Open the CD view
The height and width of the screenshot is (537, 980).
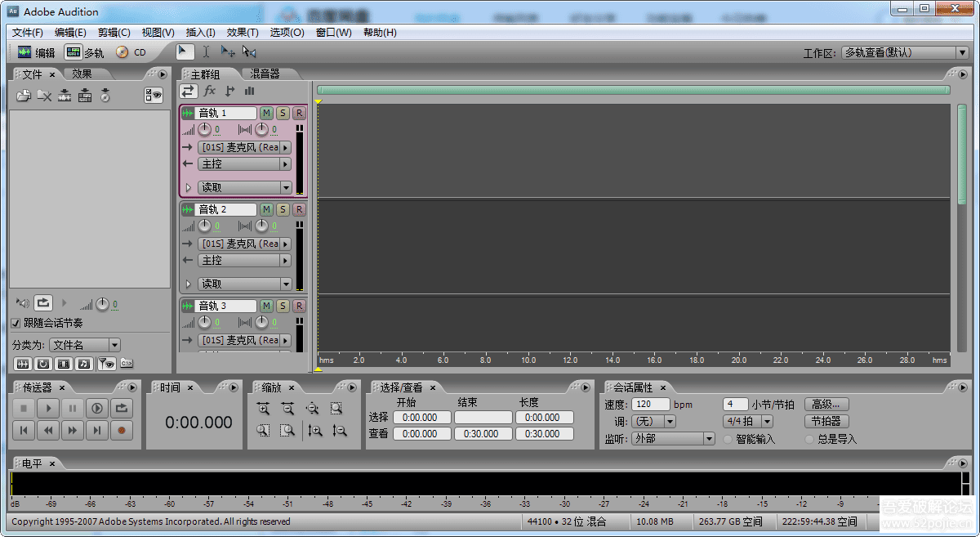(x=131, y=52)
